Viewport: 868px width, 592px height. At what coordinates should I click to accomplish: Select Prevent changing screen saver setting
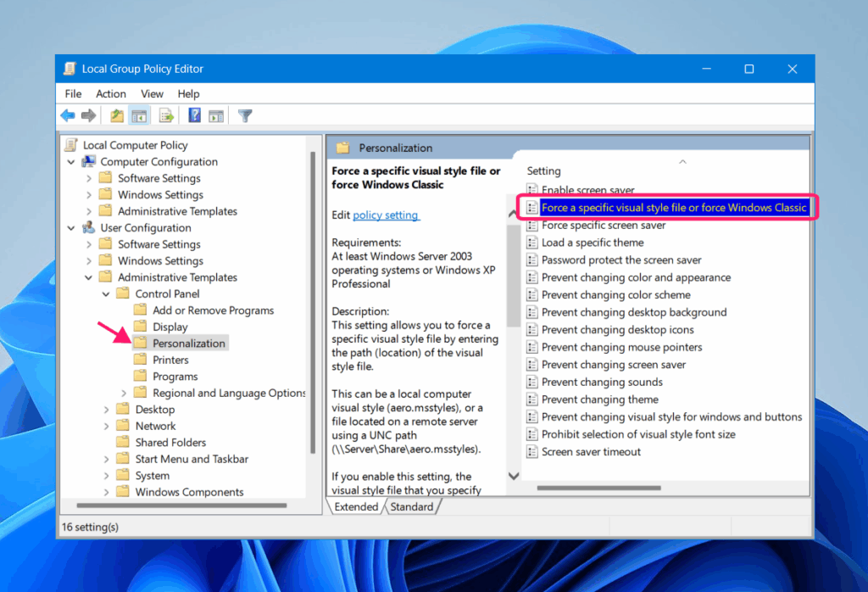tap(614, 365)
